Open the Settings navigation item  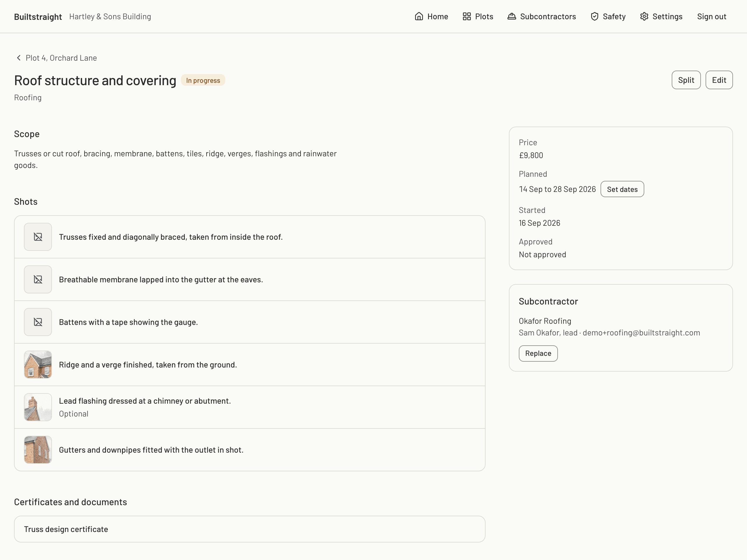pos(661,17)
